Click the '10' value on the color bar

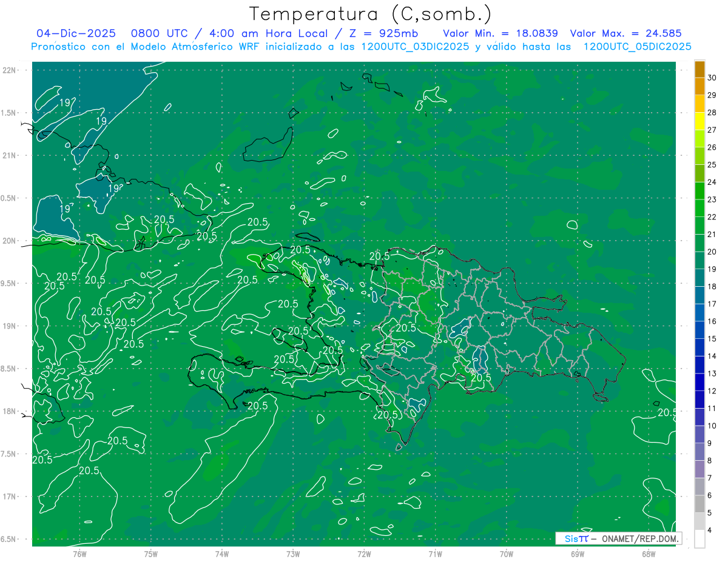point(712,426)
